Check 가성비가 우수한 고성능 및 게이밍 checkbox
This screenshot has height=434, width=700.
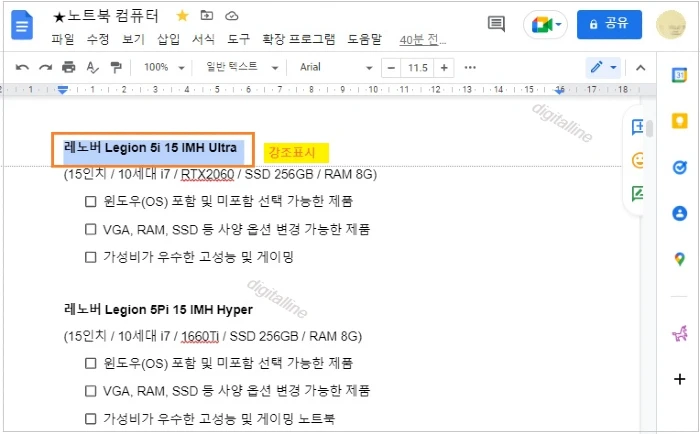coord(91,257)
